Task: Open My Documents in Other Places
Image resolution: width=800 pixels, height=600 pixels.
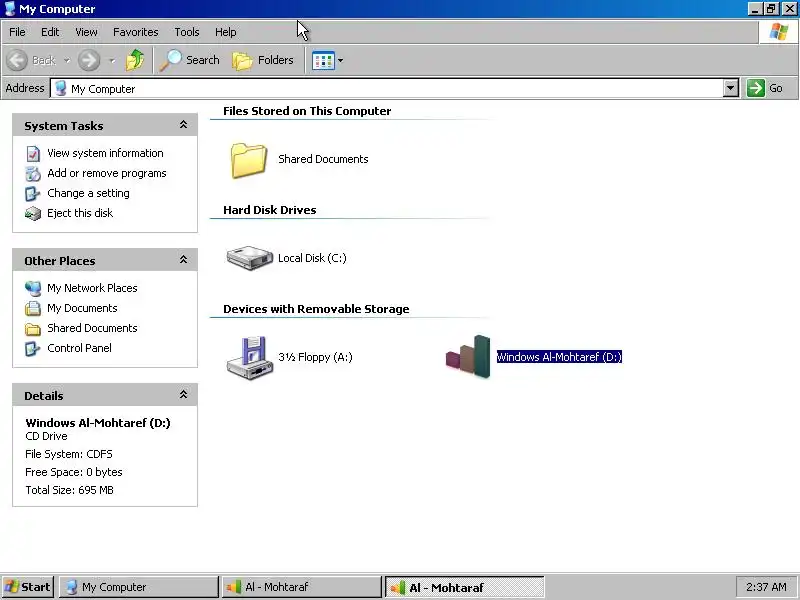Action: (x=82, y=308)
